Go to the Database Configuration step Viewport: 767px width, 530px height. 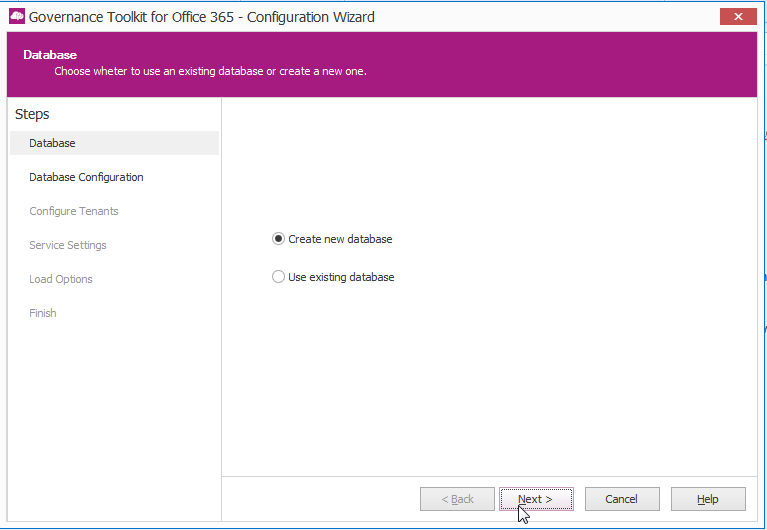coord(86,177)
